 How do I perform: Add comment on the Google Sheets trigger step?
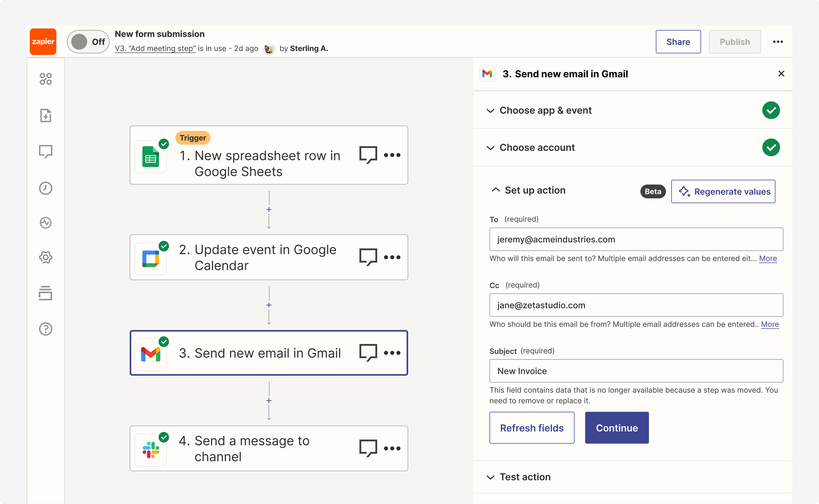[368, 155]
